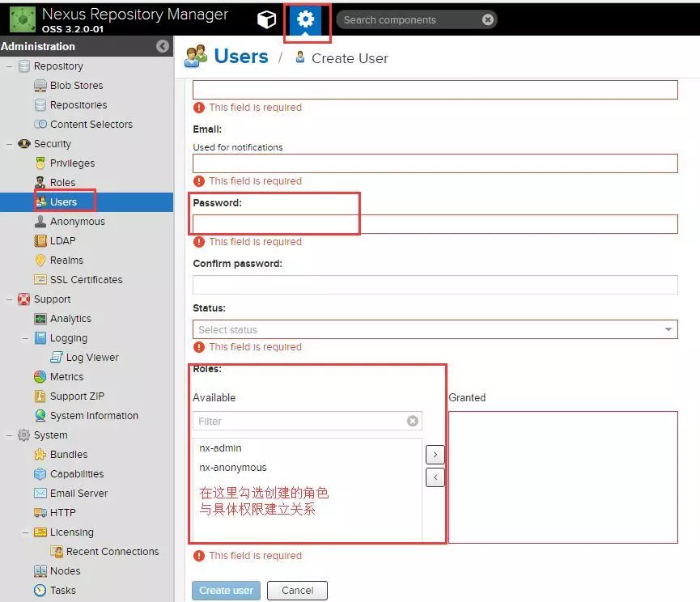Open the Content Selectors icon

[x=40, y=124]
